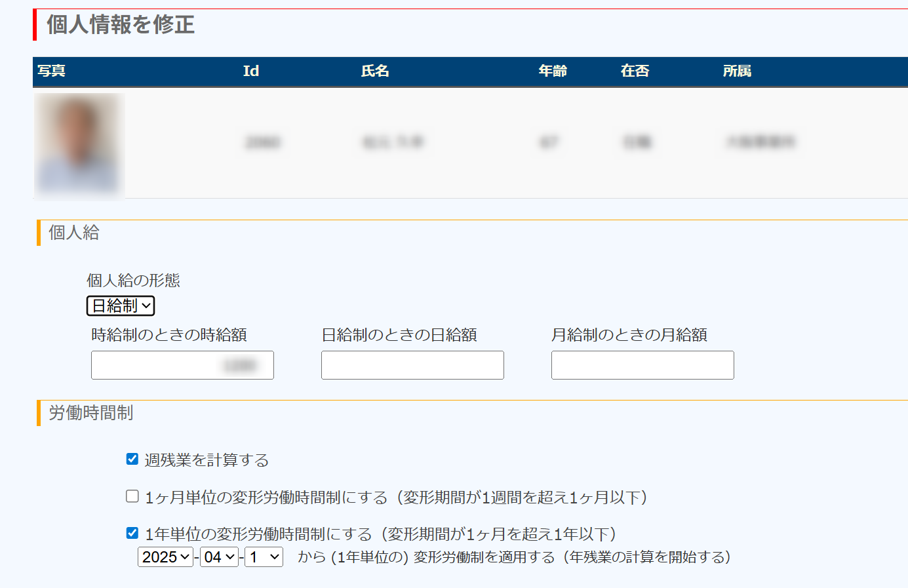Screen dimensions: 908x588
Task: Open the 個人給の形態 dropdown showing 日給制
Action: pos(121,306)
